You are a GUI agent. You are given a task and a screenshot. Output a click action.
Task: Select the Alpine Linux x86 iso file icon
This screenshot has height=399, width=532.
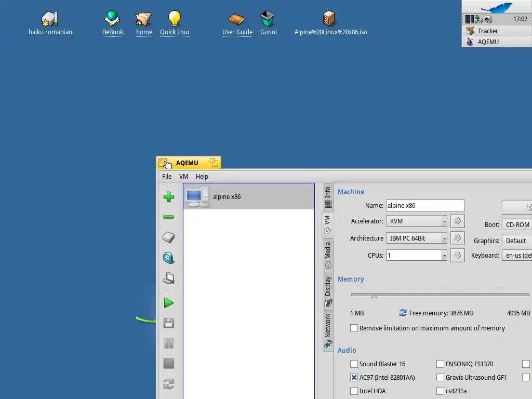[x=330, y=23]
